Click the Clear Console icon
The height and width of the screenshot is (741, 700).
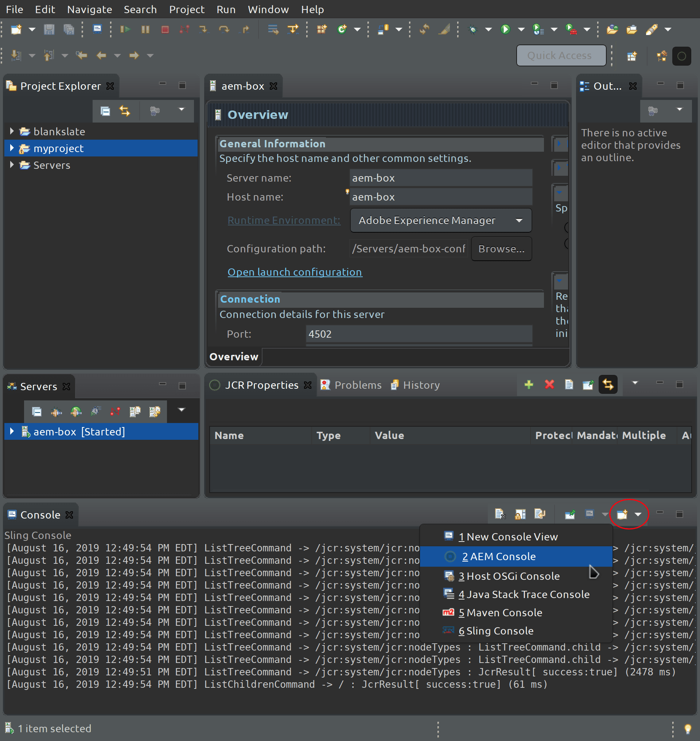pos(500,514)
